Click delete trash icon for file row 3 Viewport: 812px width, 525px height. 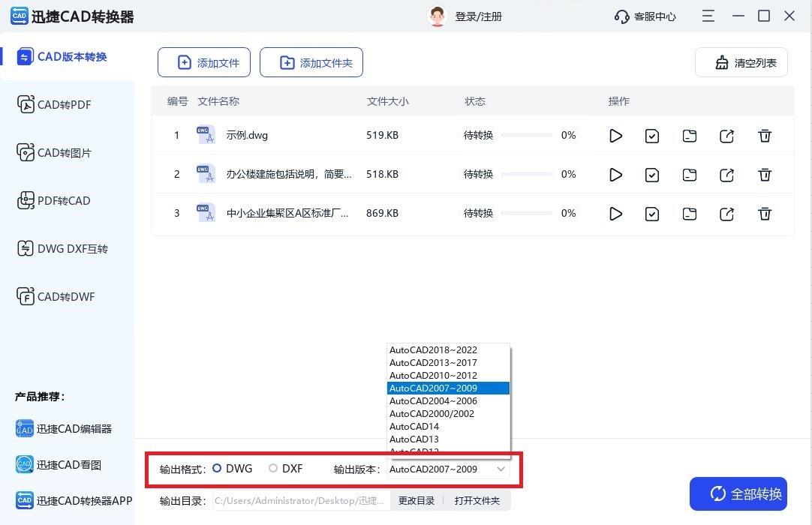pyautogui.click(x=765, y=214)
